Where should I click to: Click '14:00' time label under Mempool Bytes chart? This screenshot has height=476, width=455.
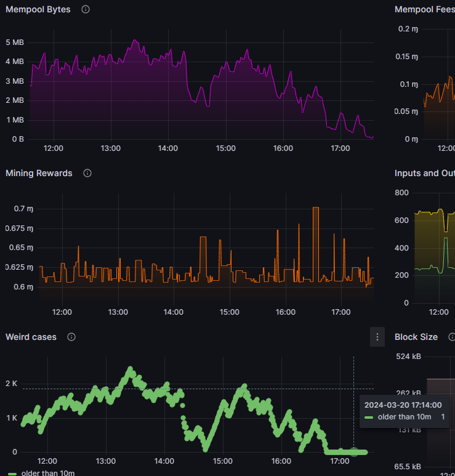pos(168,148)
